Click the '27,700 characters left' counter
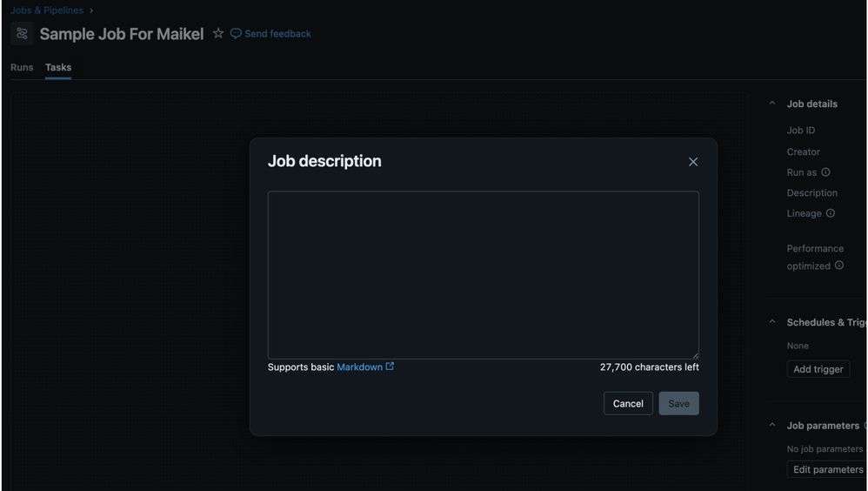 pyautogui.click(x=650, y=367)
